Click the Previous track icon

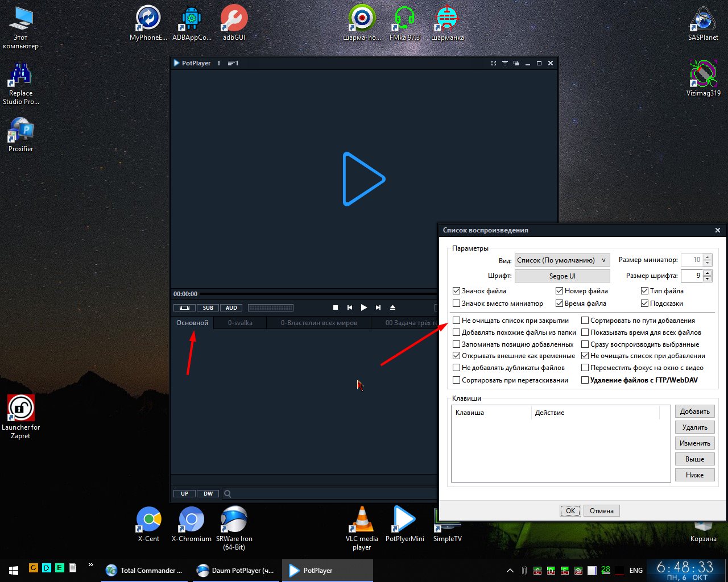tap(350, 307)
